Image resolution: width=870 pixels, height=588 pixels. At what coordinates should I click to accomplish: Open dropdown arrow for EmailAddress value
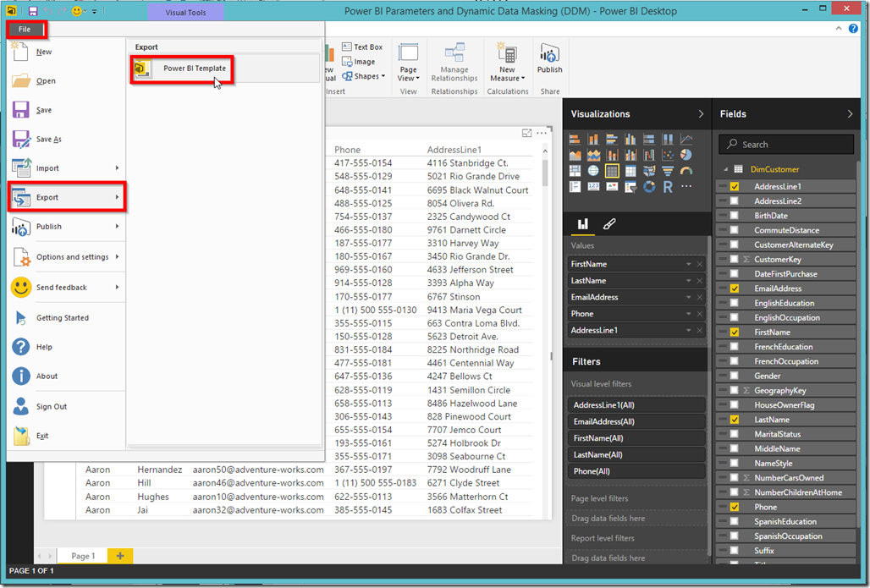point(689,297)
